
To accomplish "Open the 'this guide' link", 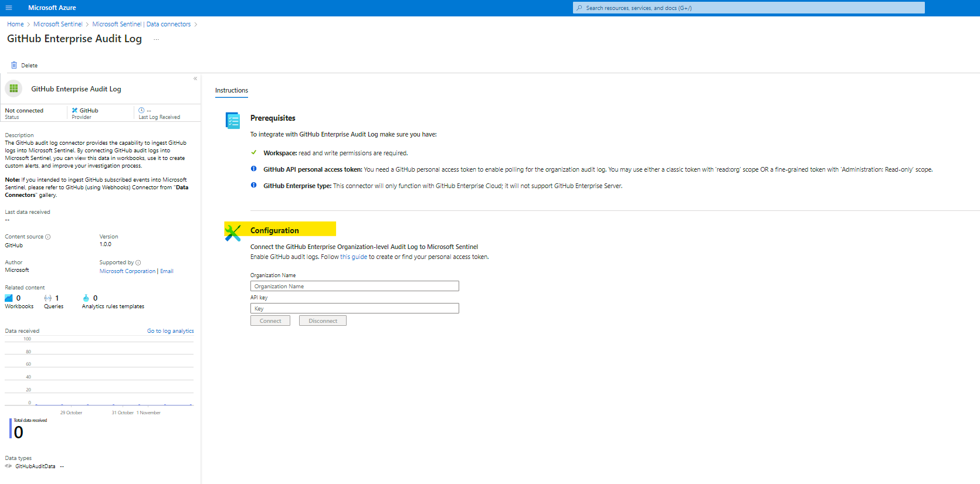I will pyautogui.click(x=354, y=257).
